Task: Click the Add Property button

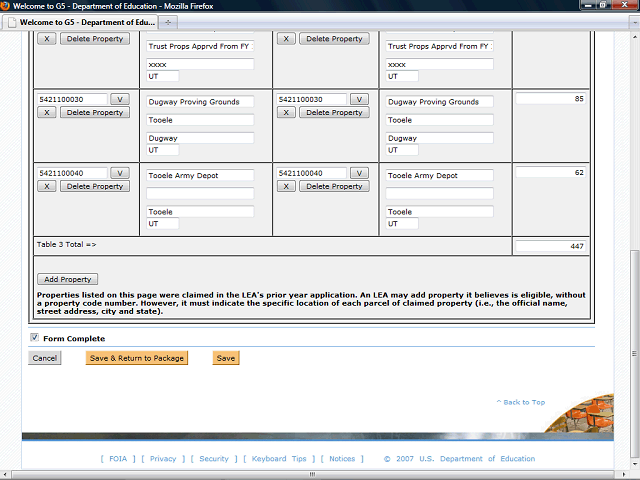Action: (68, 279)
